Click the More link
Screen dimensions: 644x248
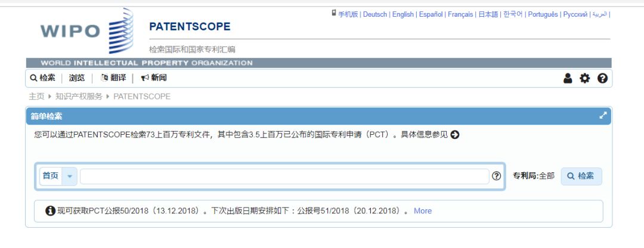[x=423, y=210]
